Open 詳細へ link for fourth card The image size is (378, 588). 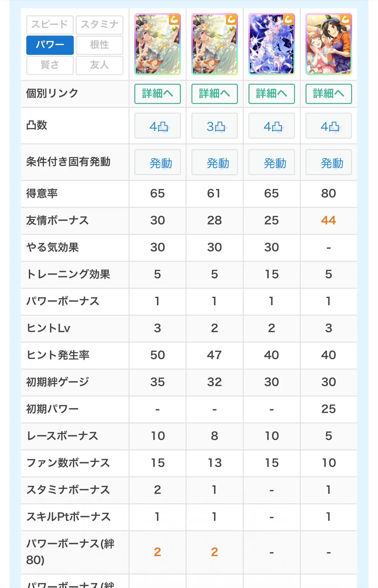pyautogui.click(x=329, y=94)
